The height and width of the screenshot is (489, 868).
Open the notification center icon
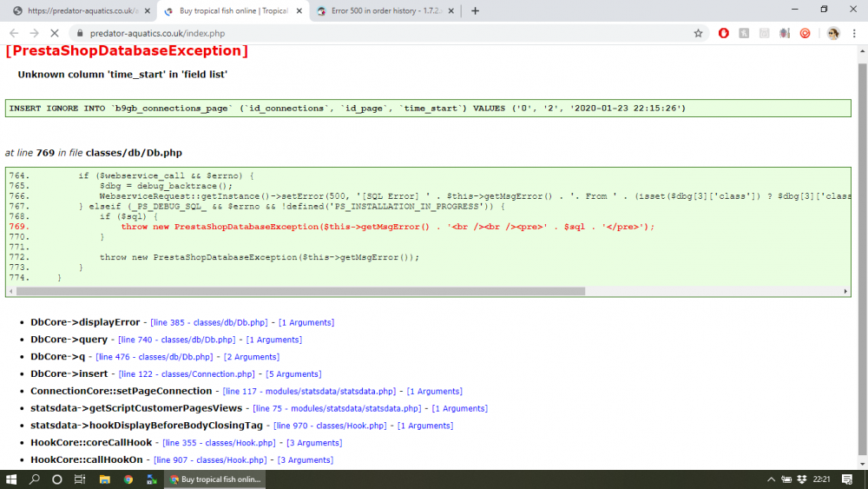click(846, 479)
